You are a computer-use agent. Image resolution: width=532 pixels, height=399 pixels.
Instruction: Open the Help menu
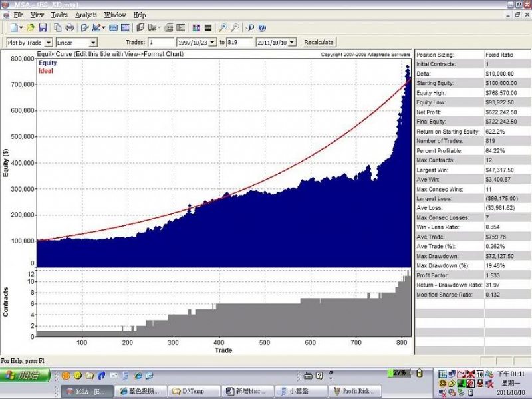(140, 15)
